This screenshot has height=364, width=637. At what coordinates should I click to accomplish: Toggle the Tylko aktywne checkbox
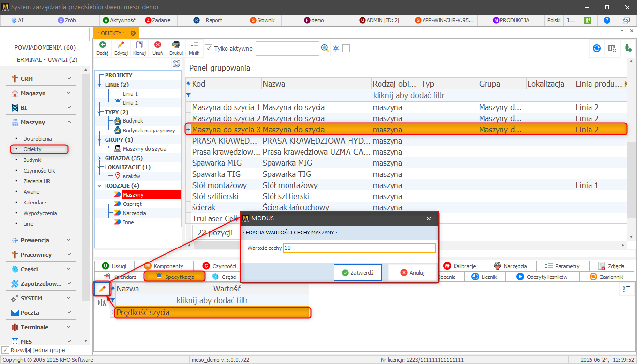click(x=209, y=48)
